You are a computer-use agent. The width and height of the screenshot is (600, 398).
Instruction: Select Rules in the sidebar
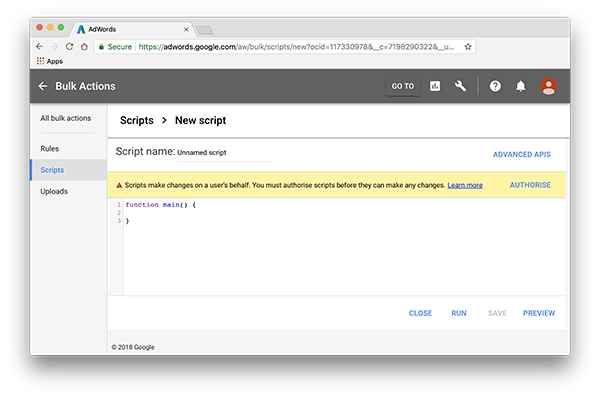pos(50,148)
